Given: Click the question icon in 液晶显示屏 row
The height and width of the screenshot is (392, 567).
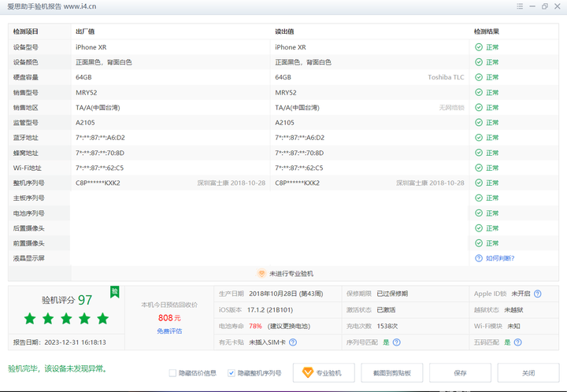Looking at the screenshot, I should [479, 258].
